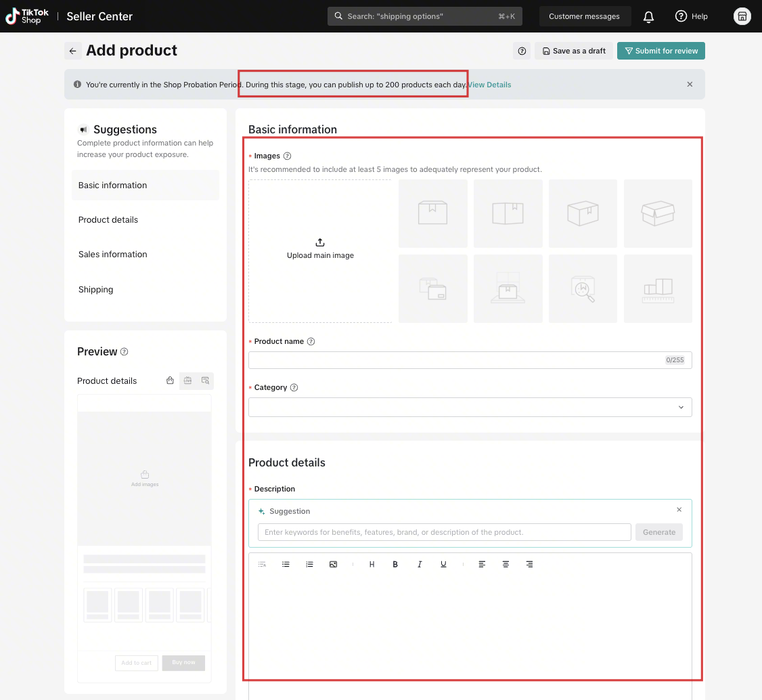Click inside the description editor text area
This screenshot has height=700, width=762.
pyautogui.click(x=470, y=632)
